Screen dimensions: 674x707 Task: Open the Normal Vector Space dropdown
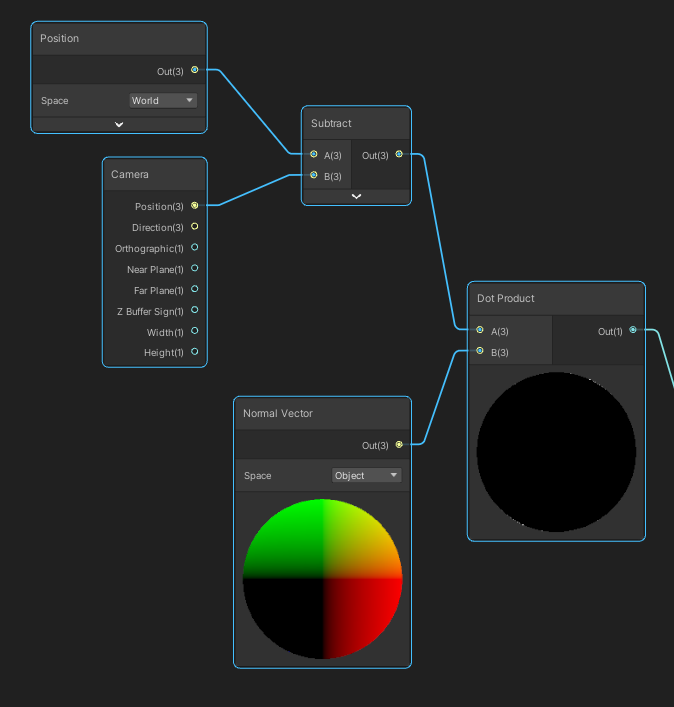click(366, 476)
